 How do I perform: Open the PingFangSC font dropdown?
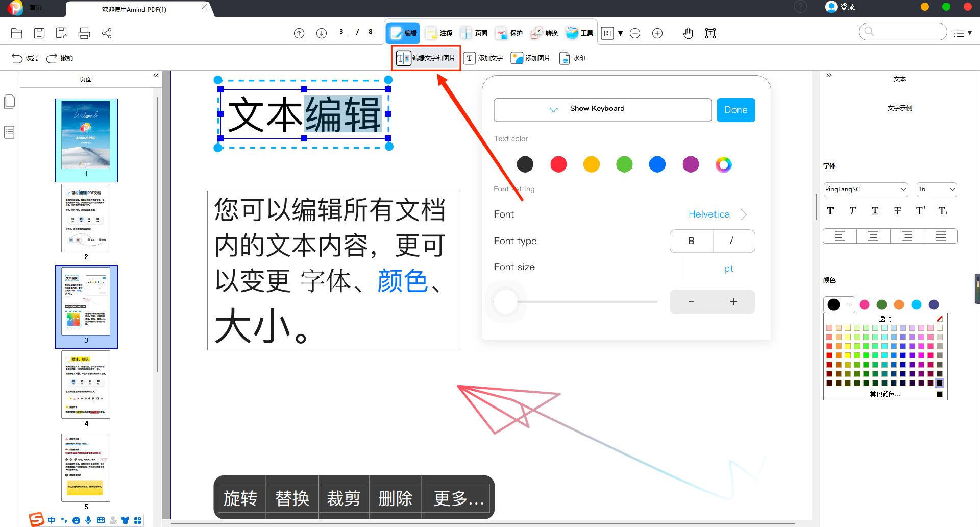tap(865, 189)
